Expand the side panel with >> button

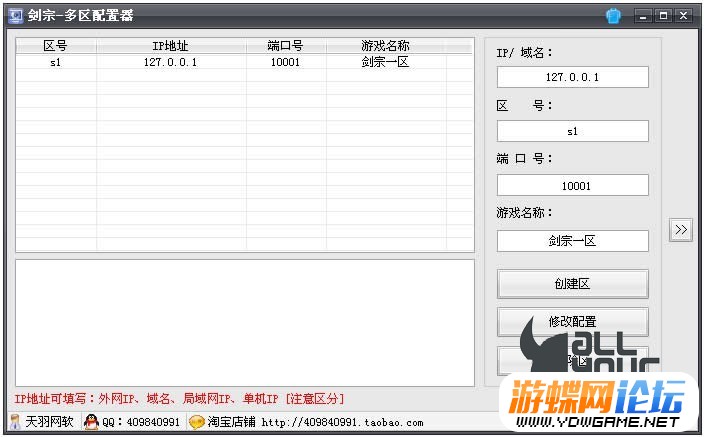tap(681, 230)
